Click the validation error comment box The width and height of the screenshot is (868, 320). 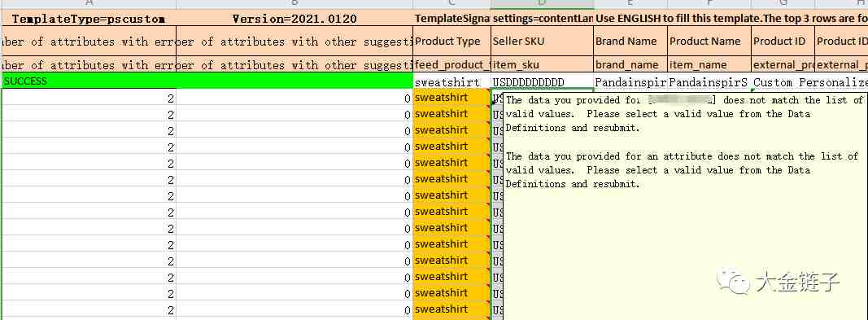tap(686, 206)
